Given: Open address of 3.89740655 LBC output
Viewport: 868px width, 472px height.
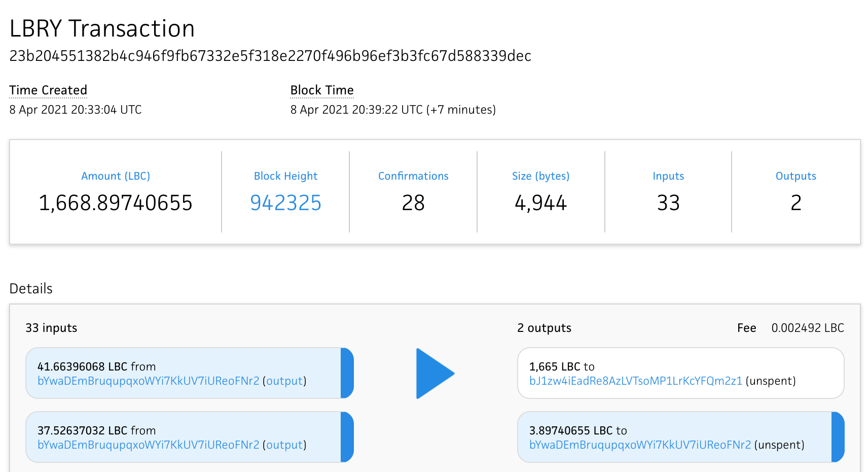Looking at the screenshot, I should coord(640,445).
